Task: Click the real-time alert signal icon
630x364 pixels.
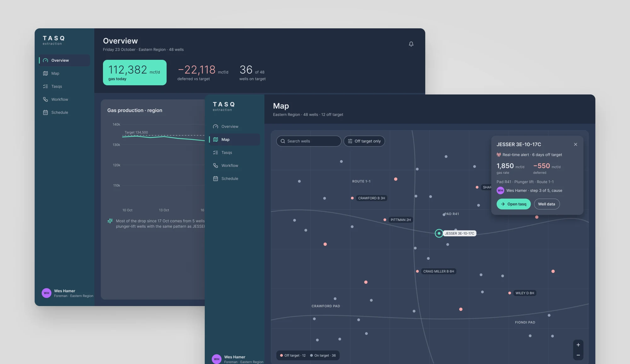Action: [x=499, y=155]
